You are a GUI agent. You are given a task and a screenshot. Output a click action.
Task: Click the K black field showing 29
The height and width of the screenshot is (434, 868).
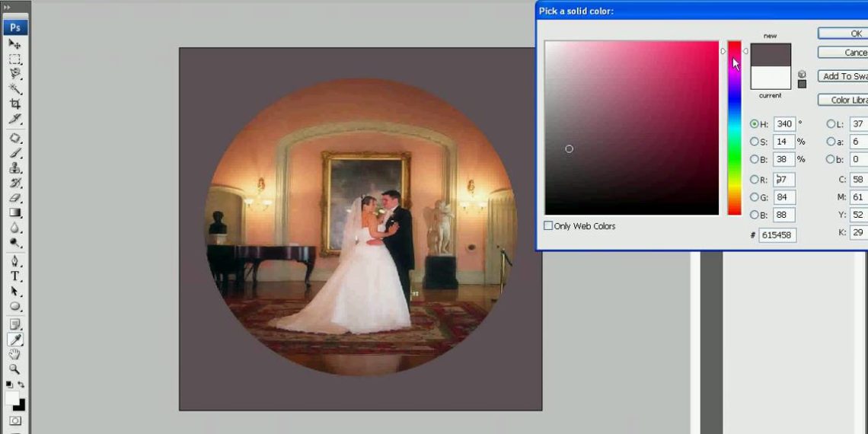859,232
